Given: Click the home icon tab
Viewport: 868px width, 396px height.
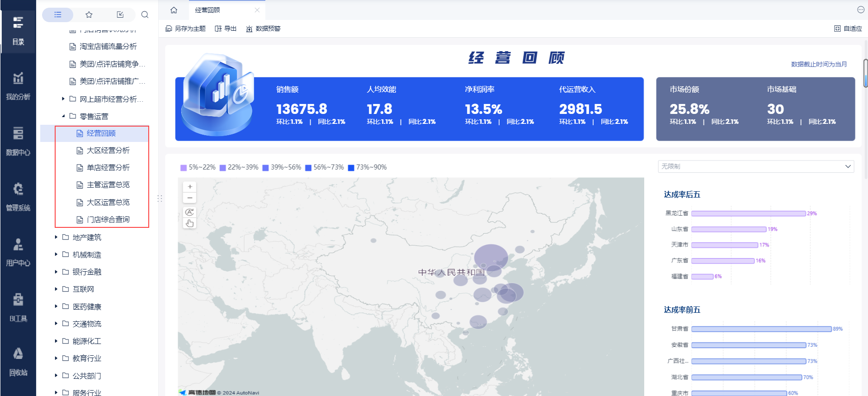Looking at the screenshot, I should [174, 10].
